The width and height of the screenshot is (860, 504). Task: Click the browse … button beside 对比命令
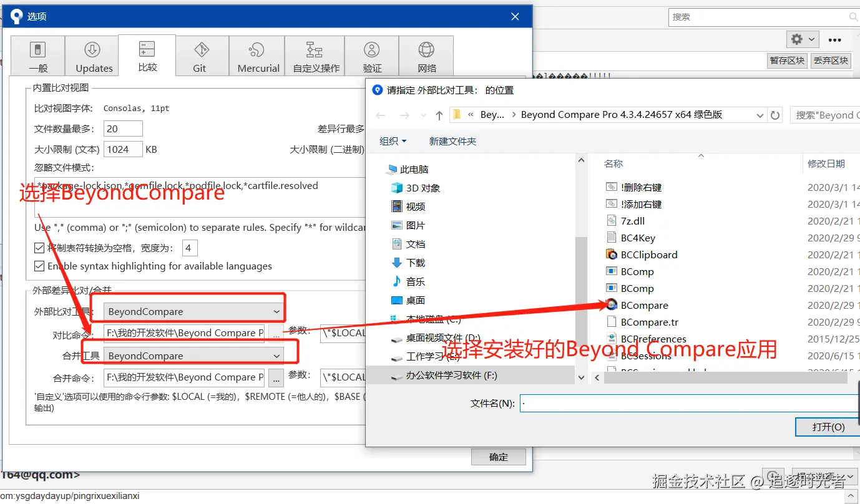276,333
